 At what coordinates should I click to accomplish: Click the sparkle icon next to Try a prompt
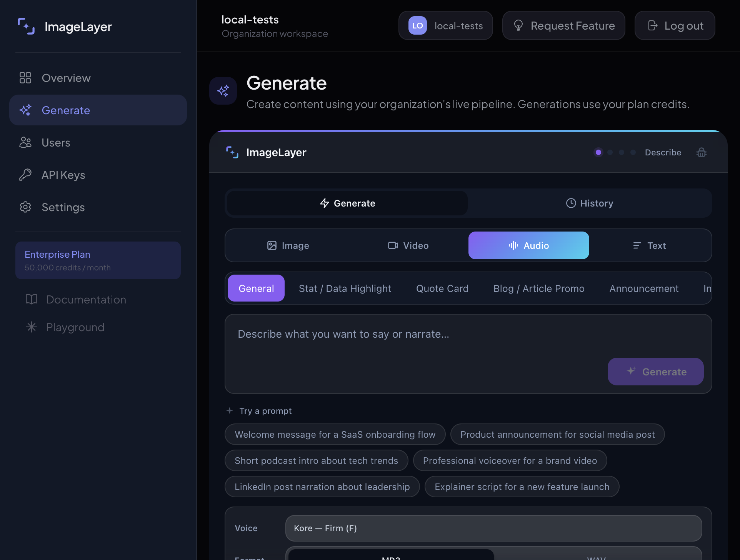pyautogui.click(x=230, y=410)
